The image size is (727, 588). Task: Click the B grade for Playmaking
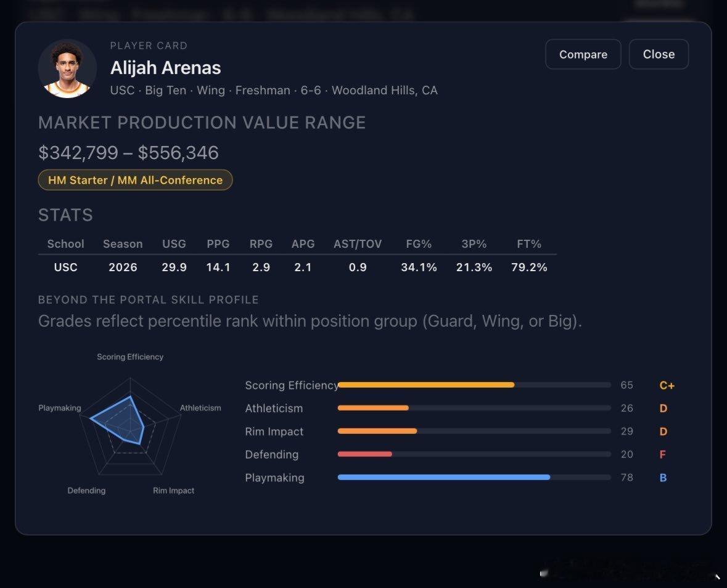(663, 478)
